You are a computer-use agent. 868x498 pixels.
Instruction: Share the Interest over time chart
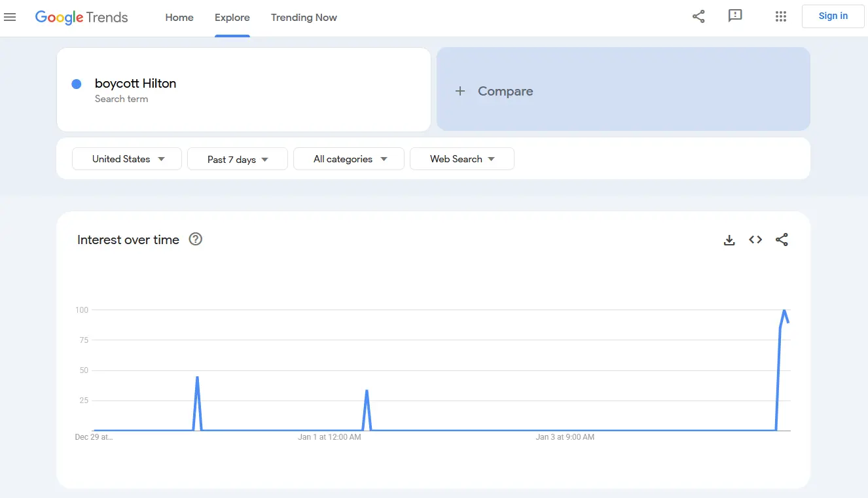[x=782, y=240]
